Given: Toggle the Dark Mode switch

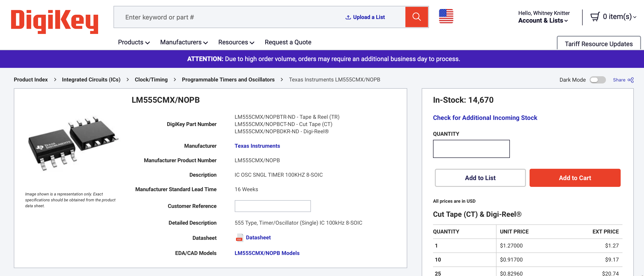Looking at the screenshot, I should point(598,80).
